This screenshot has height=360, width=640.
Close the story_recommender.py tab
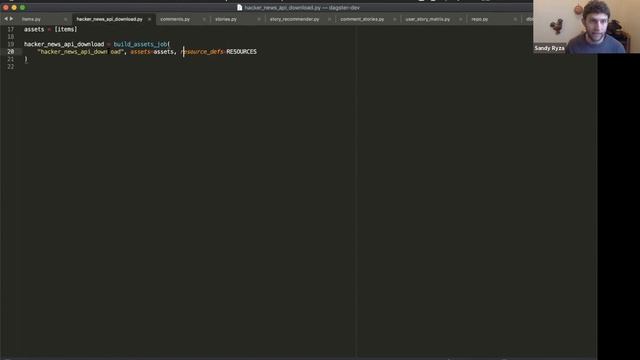point(329,19)
